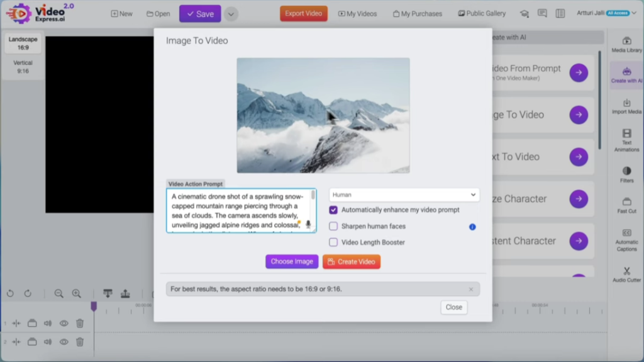Click the add track above icon
Image resolution: width=644 pixels, height=362 pixels.
[x=125, y=293]
